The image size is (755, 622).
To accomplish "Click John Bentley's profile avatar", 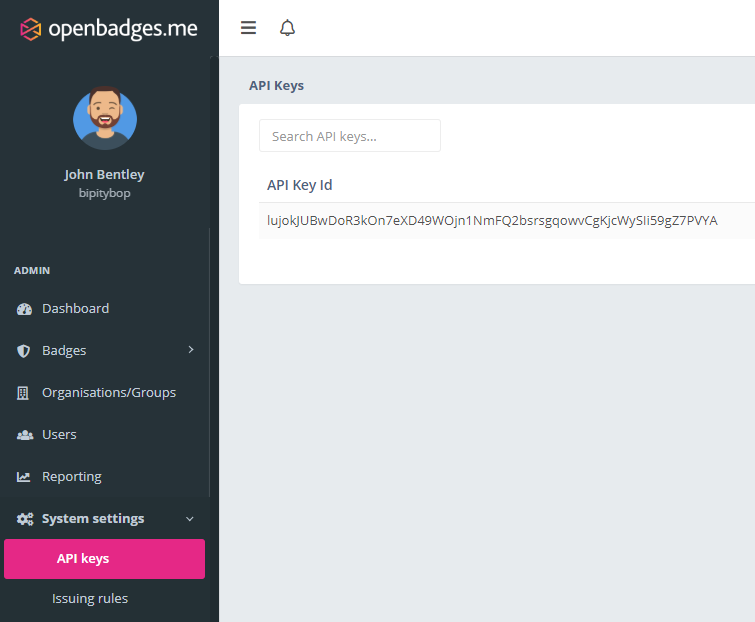I will click(105, 118).
